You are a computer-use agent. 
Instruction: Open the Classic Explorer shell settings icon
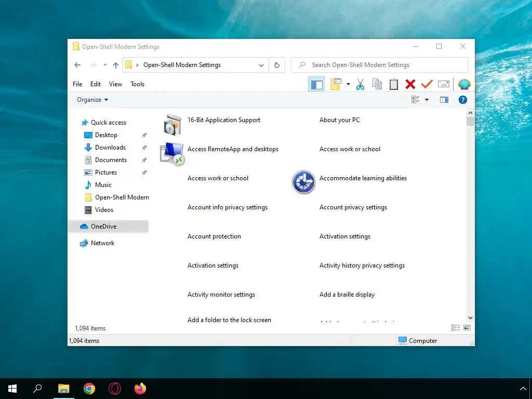click(x=464, y=84)
